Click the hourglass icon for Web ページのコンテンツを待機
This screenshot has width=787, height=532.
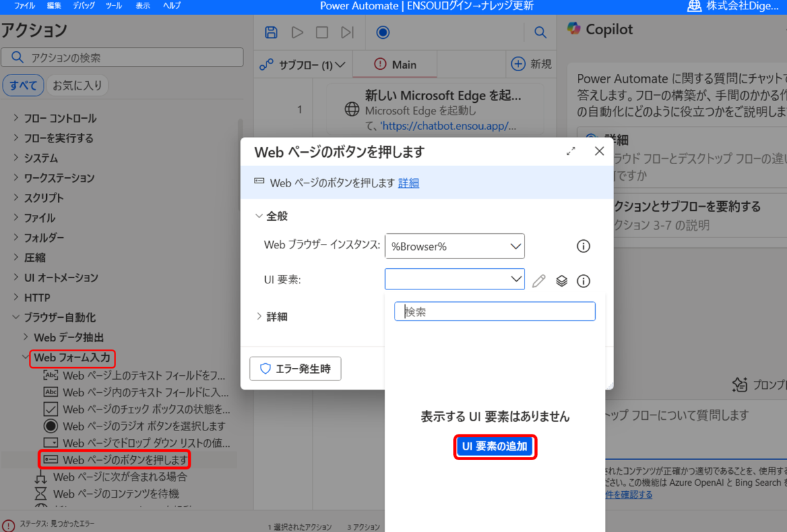pyautogui.click(x=41, y=494)
